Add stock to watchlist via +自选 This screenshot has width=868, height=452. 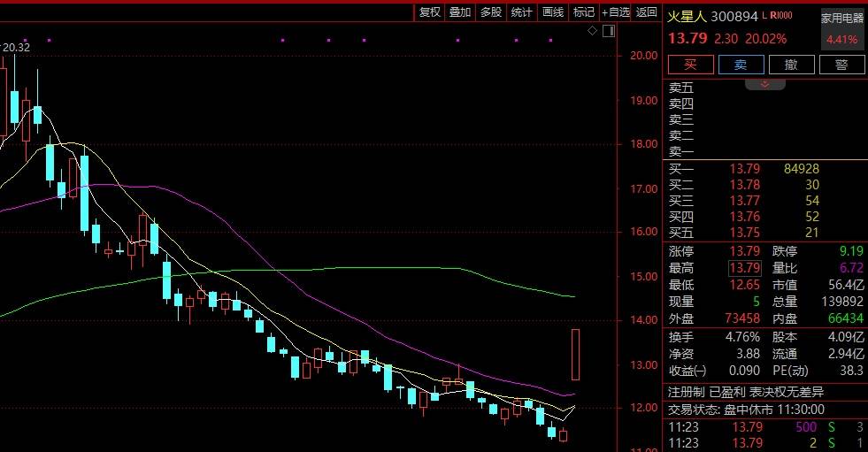tap(616, 12)
